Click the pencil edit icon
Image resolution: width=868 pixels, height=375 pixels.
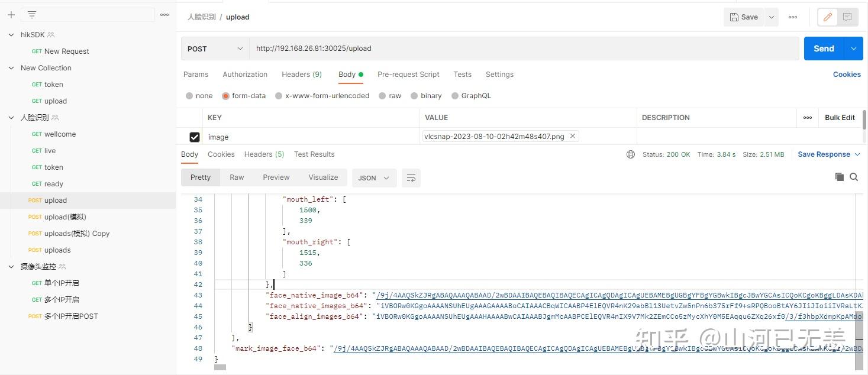pos(827,17)
